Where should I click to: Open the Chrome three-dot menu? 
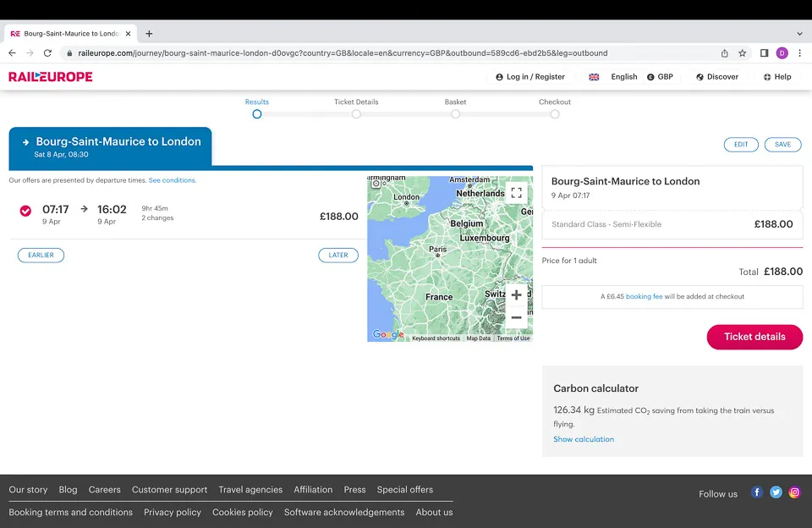click(x=799, y=52)
